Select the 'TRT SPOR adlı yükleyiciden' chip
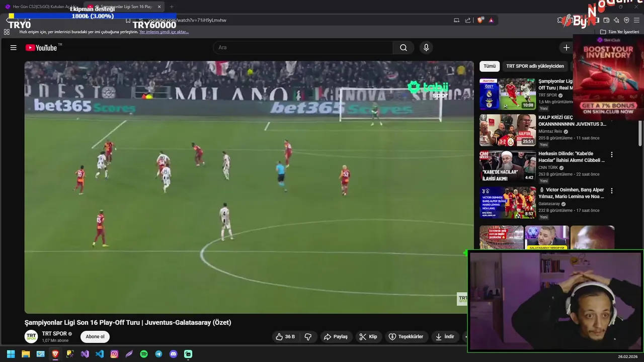The height and width of the screenshot is (362, 644). pos(535,66)
